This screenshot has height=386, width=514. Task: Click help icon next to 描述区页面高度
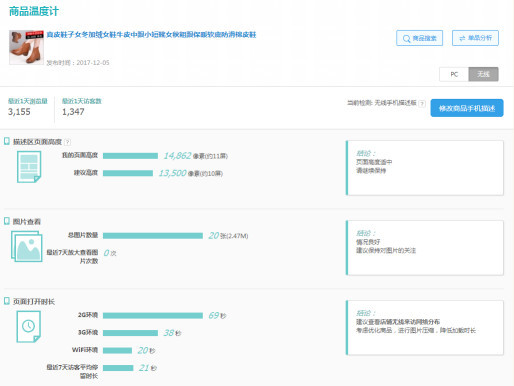point(67,142)
